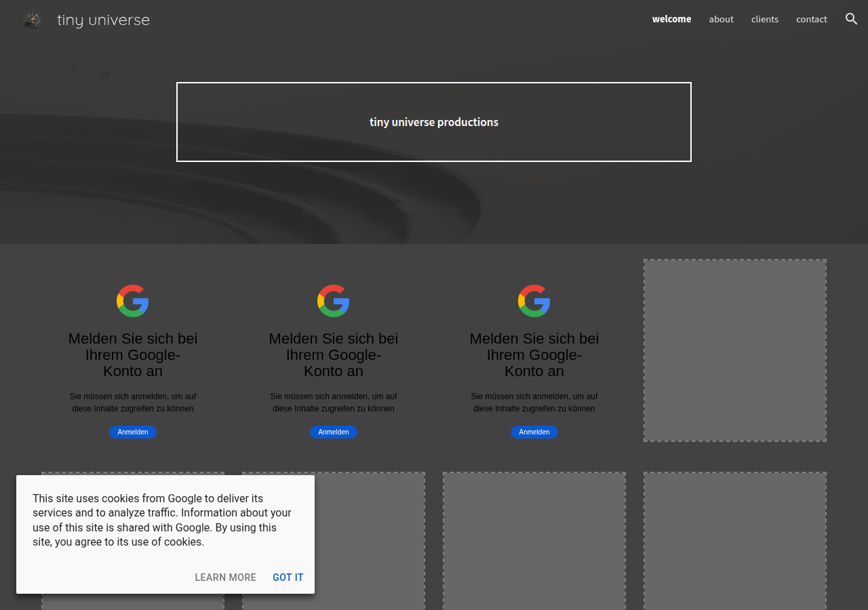
Task: Click third card's 'Sie müssen sich anmelden' text
Action: click(534, 403)
